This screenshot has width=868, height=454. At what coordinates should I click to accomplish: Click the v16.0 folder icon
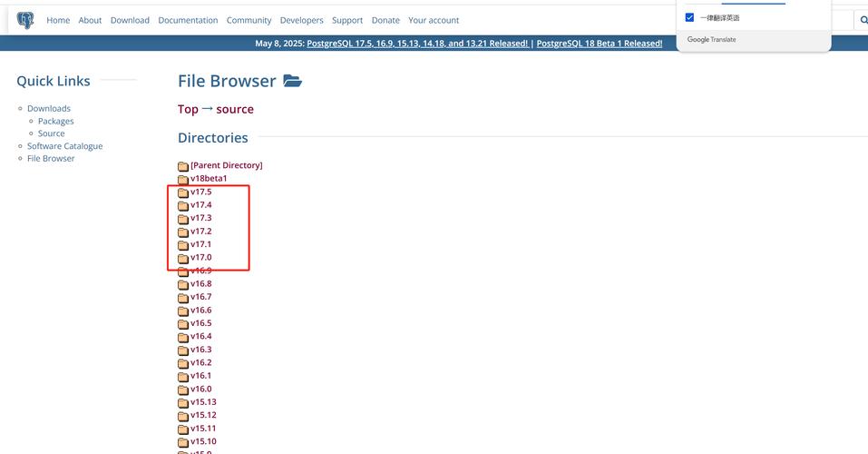tap(183, 390)
